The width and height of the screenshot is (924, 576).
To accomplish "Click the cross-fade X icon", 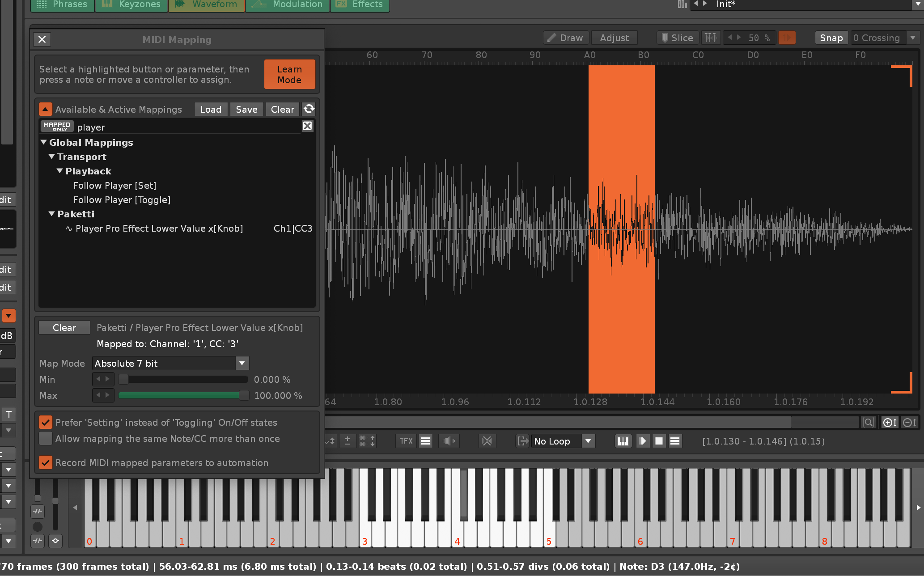I will click(x=487, y=441).
